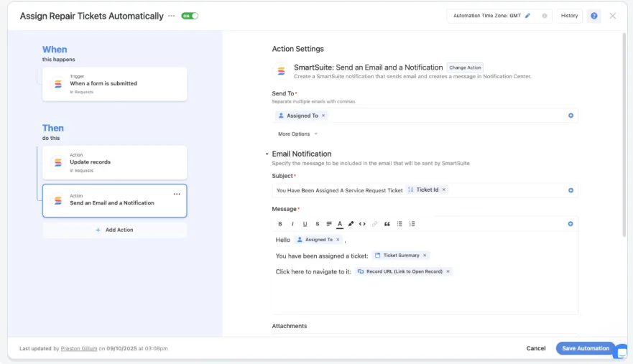This screenshot has width=633, height=364.
Task: Collapse the Email Notification section
Action: [267, 154]
